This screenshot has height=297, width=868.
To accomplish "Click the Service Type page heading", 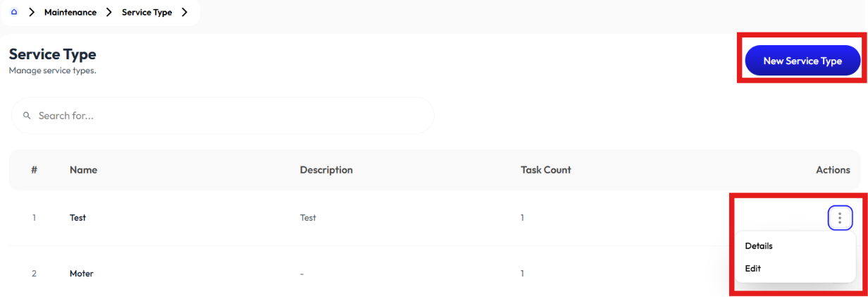I will coord(52,54).
